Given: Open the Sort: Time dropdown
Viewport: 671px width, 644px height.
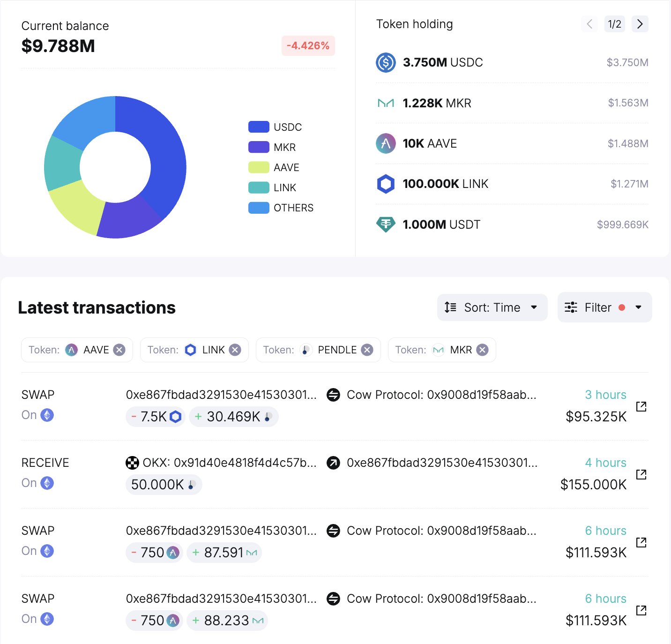Looking at the screenshot, I should click(492, 307).
